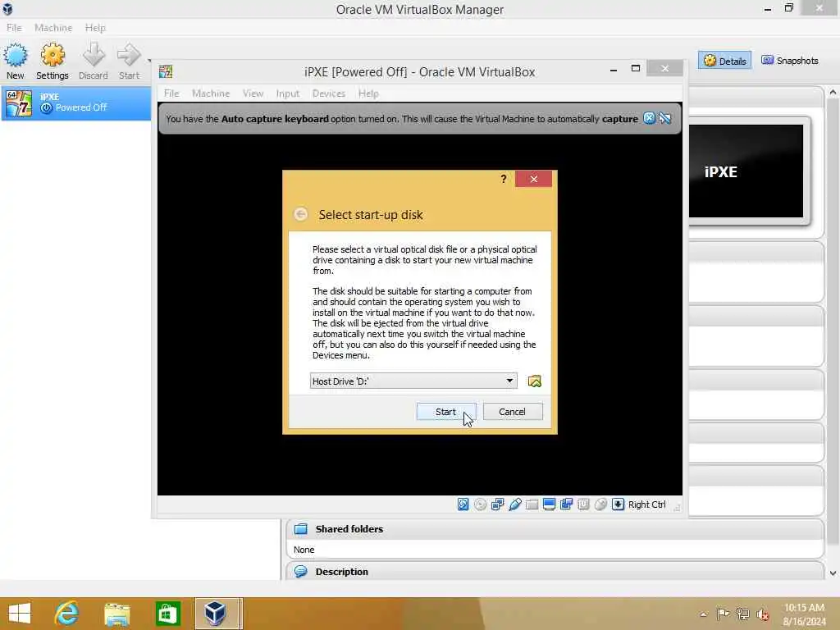Click the help question mark in dialog
The height and width of the screenshot is (630, 840).
[503, 179]
